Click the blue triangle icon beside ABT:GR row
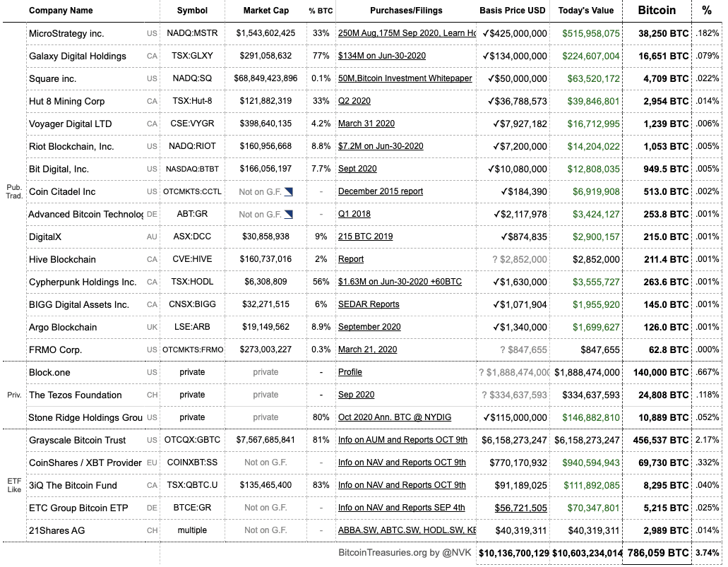Image resolution: width=728 pixels, height=567 pixels. (x=288, y=215)
